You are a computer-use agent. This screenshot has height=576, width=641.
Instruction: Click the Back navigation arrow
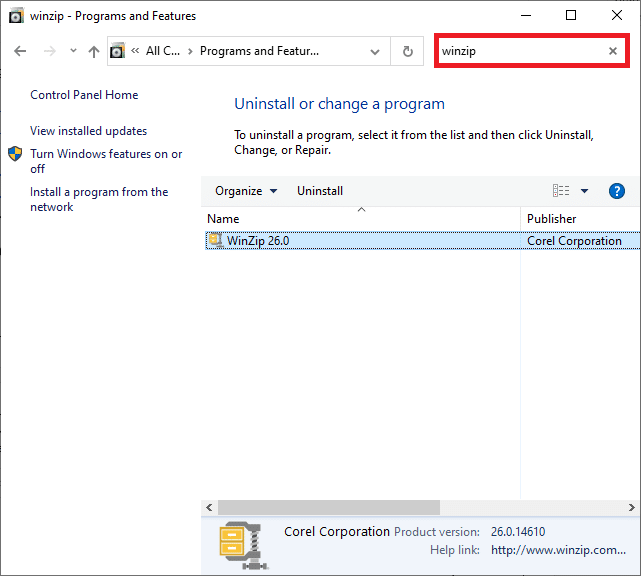pos(20,51)
